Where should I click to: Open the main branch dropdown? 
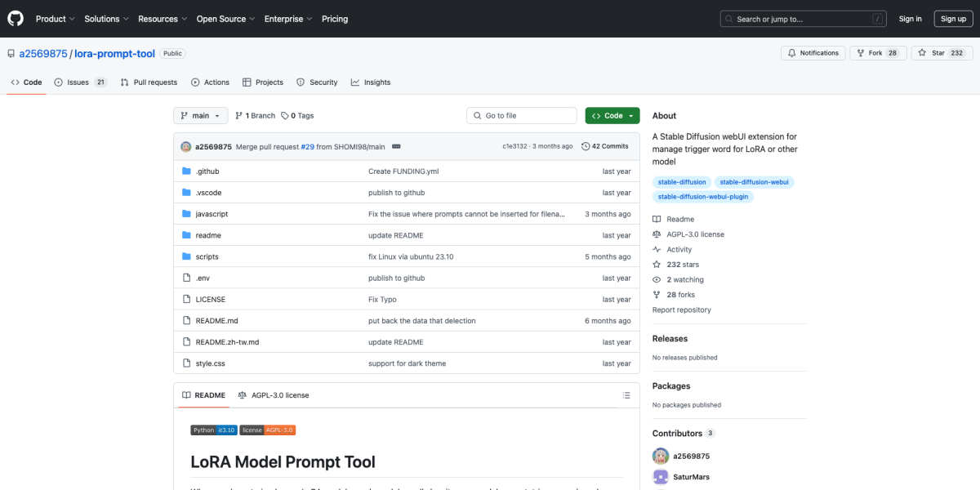pos(200,115)
